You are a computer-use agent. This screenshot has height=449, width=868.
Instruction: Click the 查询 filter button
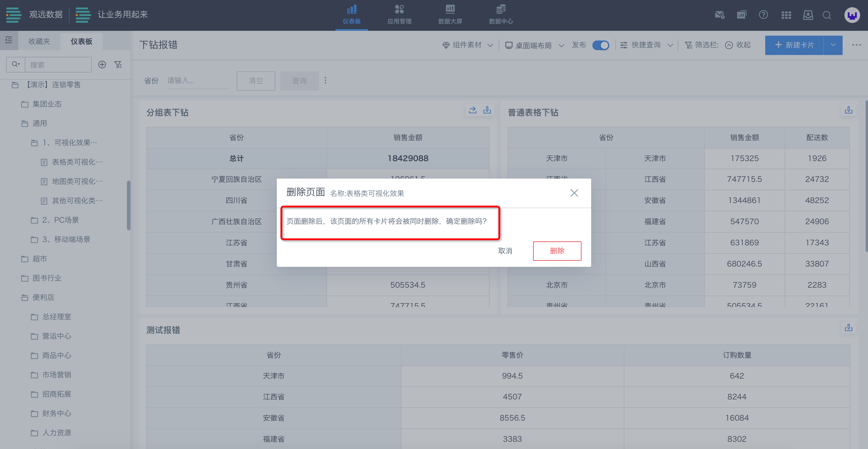tap(299, 81)
